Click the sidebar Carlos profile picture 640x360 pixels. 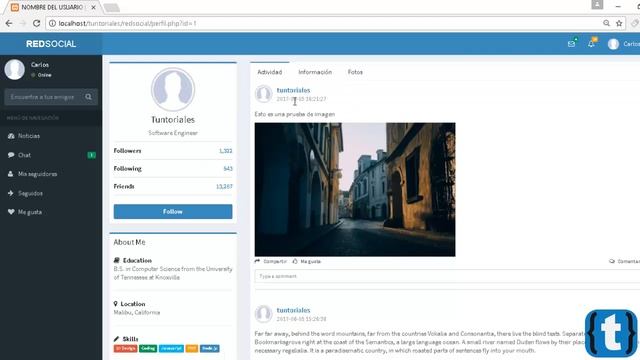pyautogui.click(x=14, y=69)
